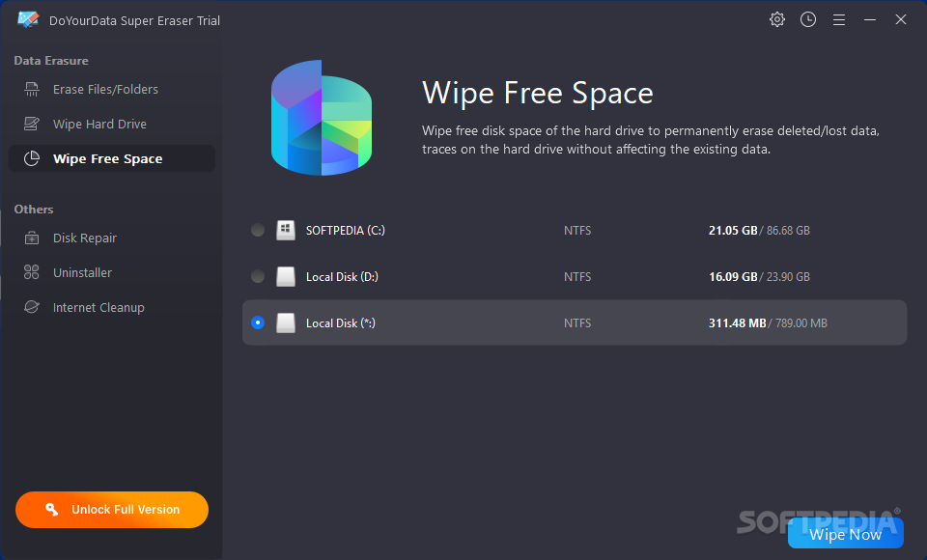Open the hamburger menu icon
Image resolution: width=927 pixels, height=560 pixels.
point(838,20)
